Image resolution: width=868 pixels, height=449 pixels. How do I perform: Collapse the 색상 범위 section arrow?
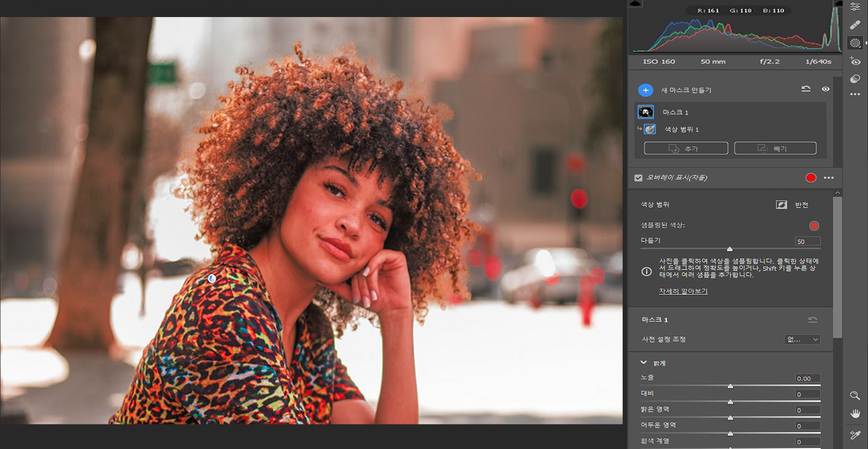pyautogui.click(x=838, y=193)
